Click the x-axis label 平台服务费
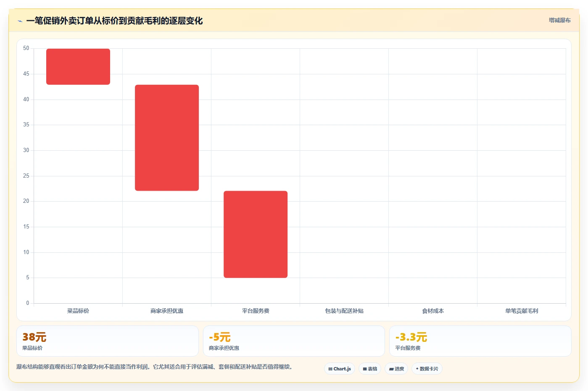This screenshot has width=588, height=391. point(256,311)
